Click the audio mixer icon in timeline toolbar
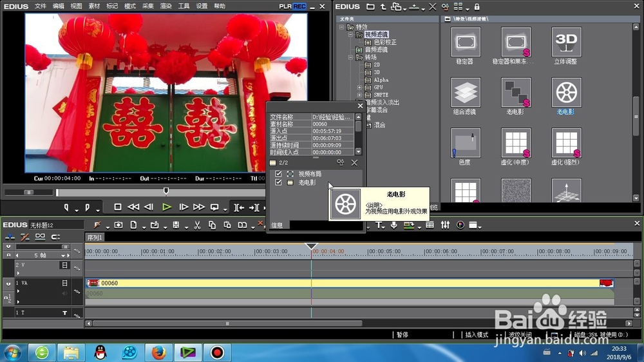 [445, 225]
